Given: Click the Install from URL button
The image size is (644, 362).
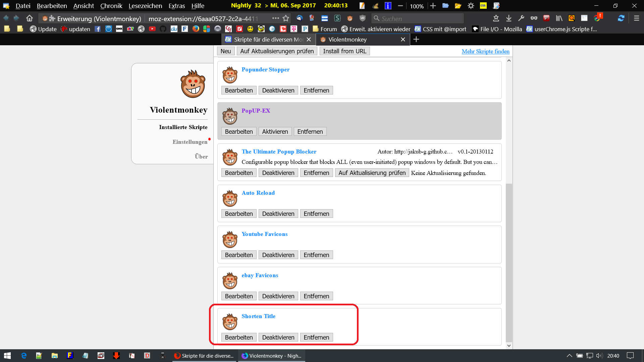Looking at the screenshot, I should 344,51.
